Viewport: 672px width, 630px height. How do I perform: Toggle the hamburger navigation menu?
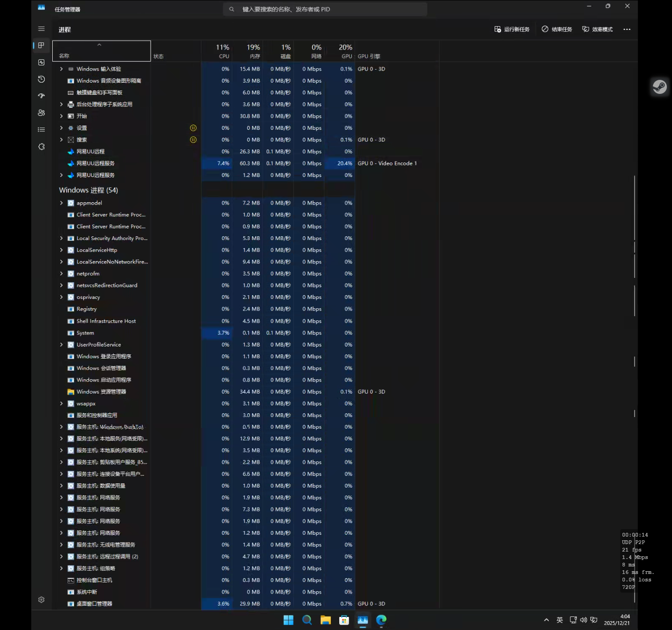41,29
